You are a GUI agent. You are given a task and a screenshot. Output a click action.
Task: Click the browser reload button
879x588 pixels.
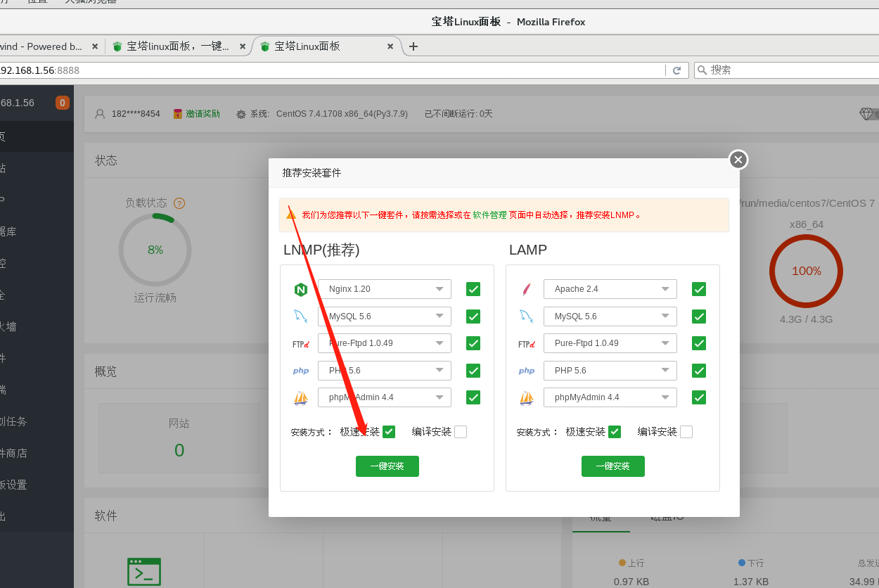point(676,70)
